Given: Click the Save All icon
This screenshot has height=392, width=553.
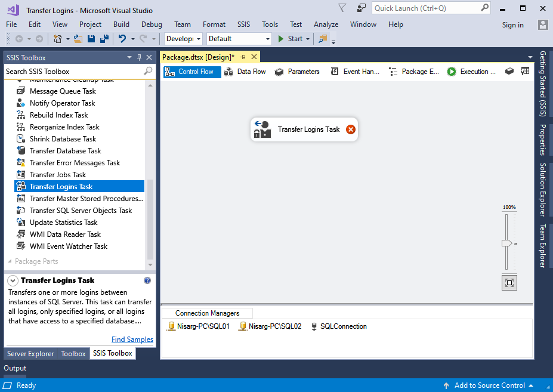Looking at the screenshot, I should tap(104, 39).
